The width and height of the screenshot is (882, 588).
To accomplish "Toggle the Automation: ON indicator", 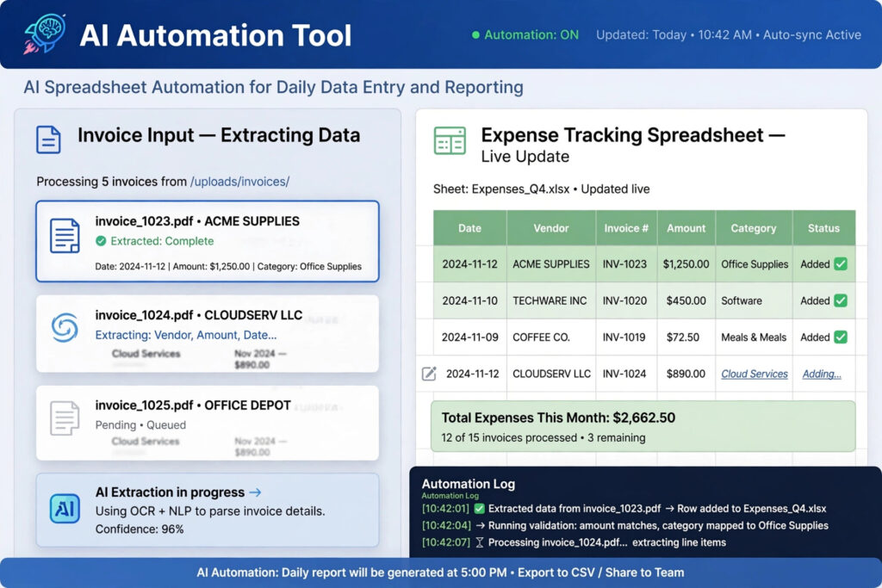I will [525, 34].
